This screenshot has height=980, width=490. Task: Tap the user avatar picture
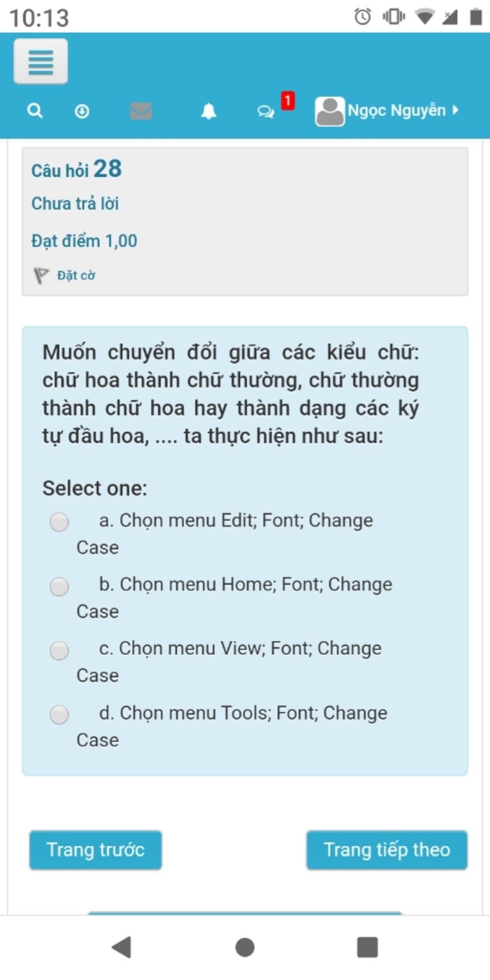[x=330, y=111]
